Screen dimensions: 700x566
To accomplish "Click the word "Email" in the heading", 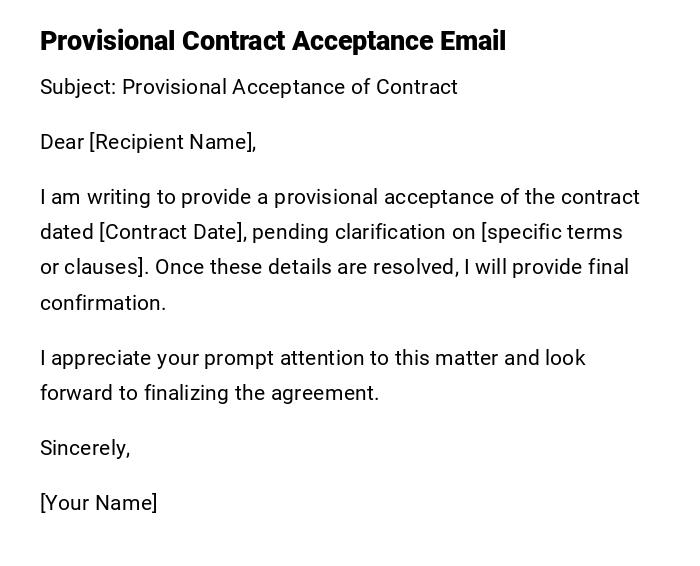I will pyautogui.click(x=473, y=41).
